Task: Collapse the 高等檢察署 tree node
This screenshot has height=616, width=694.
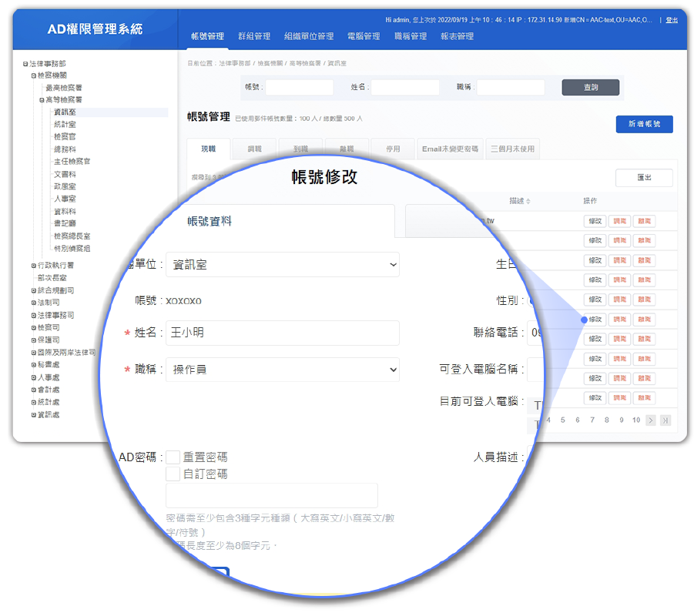Action: pyautogui.click(x=42, y=100)
